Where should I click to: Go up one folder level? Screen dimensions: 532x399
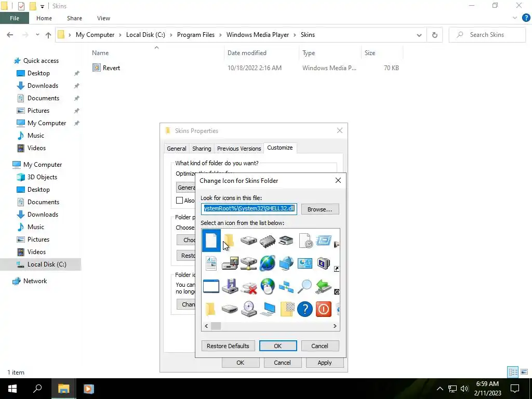tap(48, 35)
